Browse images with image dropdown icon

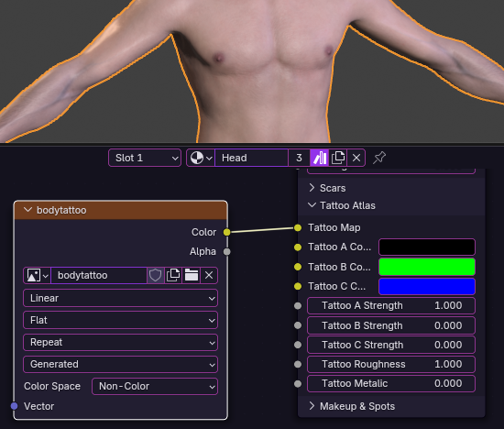[x=38, y=276]
